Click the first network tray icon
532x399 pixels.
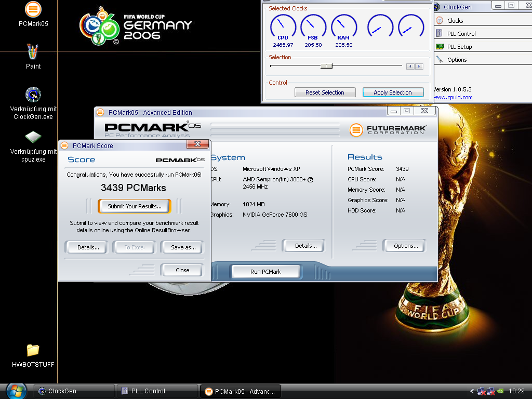[x=481, y=391]
